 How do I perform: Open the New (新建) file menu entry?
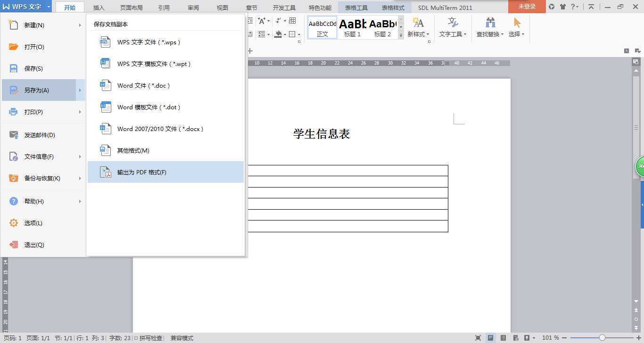point(43,25)
